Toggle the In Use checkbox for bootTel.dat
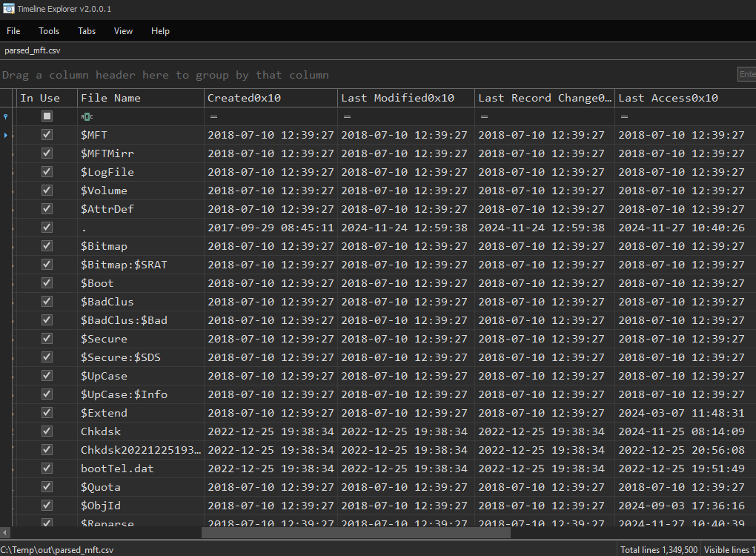 click(x=47, y=469)
